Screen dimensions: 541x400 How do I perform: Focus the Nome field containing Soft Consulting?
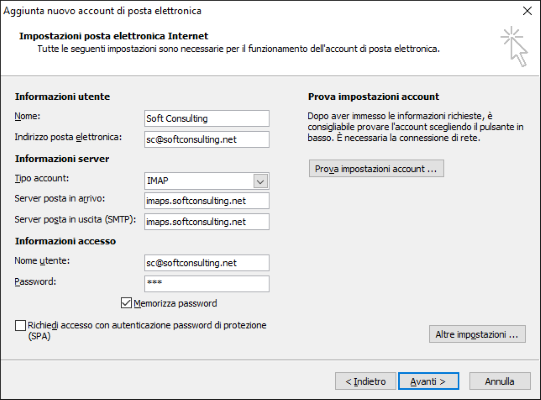[x=207, y=119]
